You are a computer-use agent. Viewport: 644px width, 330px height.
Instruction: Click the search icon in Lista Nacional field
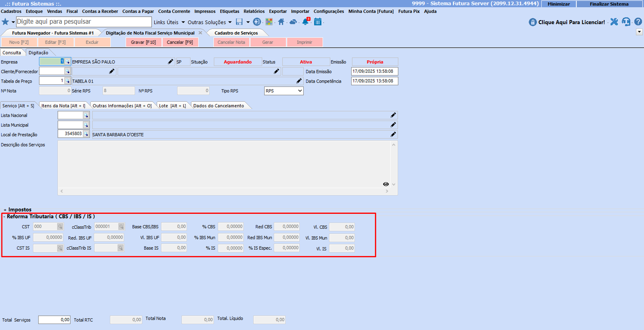coord(86,116)
